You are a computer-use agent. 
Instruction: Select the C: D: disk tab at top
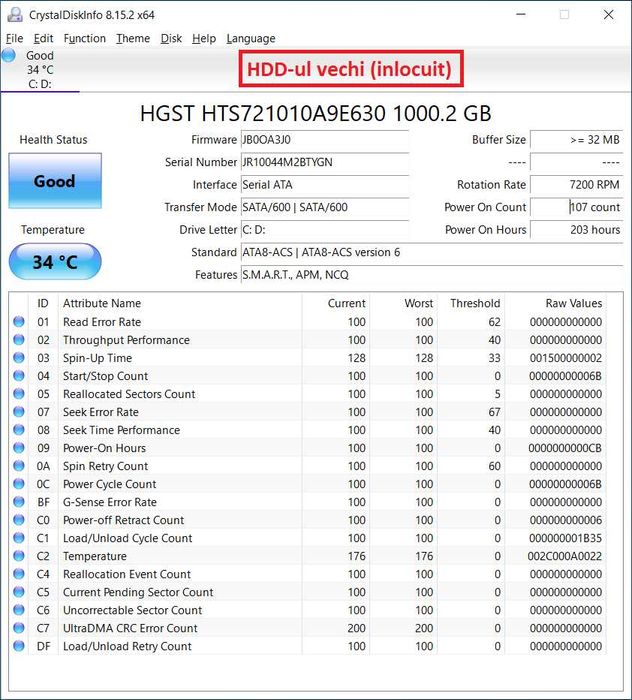click(x=40, y=70)
